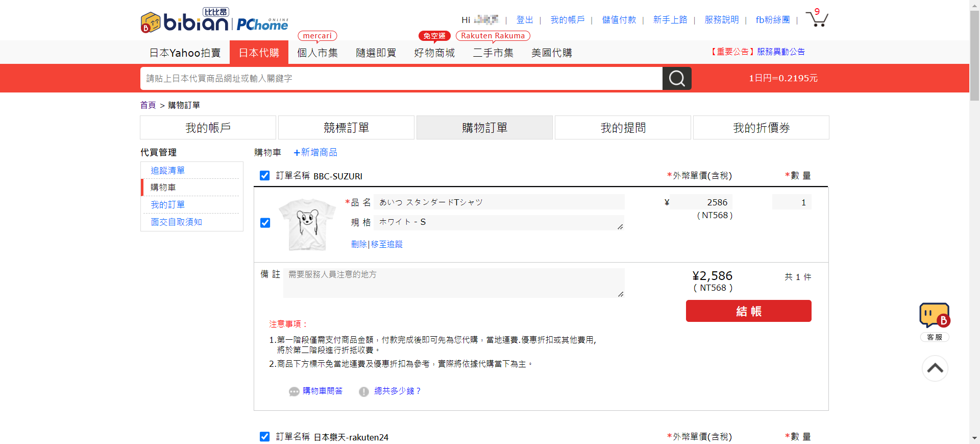
Task: Click the search magnifier button
Action: (x=677, y=78)
